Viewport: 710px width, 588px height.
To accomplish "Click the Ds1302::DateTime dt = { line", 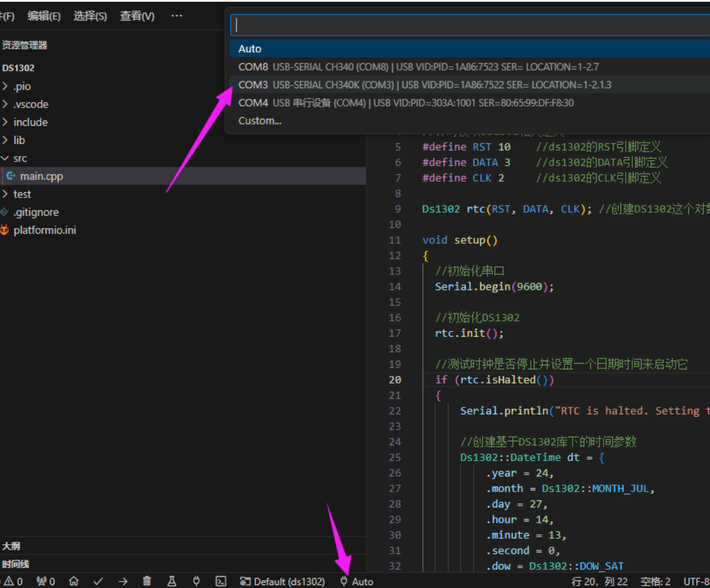I will (x=532, y=457).
